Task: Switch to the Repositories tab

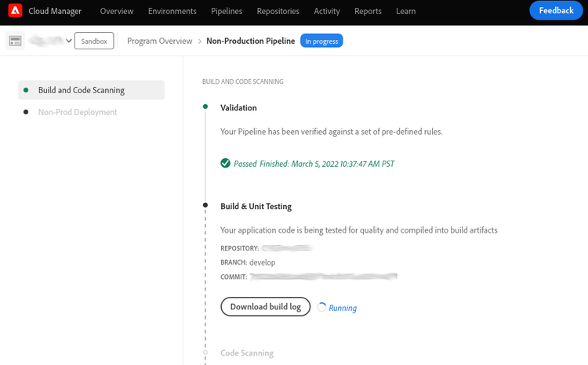Action: click(278, 11)
